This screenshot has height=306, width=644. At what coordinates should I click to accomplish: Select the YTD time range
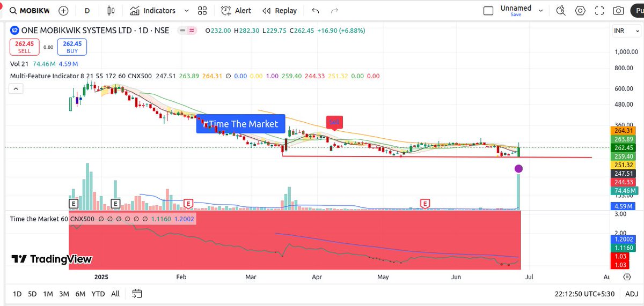(98, 294)
